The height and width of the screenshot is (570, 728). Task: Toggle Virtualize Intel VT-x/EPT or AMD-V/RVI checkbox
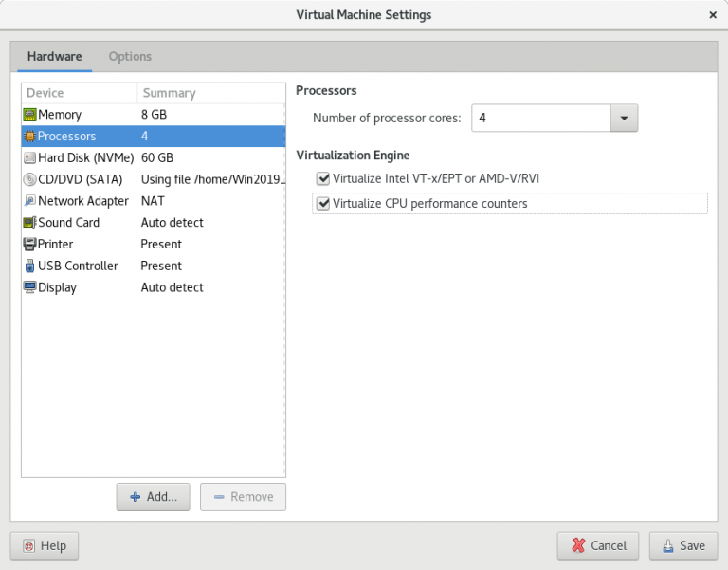tap(322, 178)
